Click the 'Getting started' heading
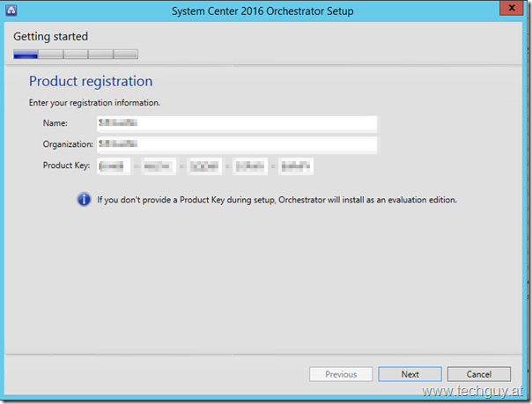The width and height of the screenshot is (532, 404). (50, 36)
